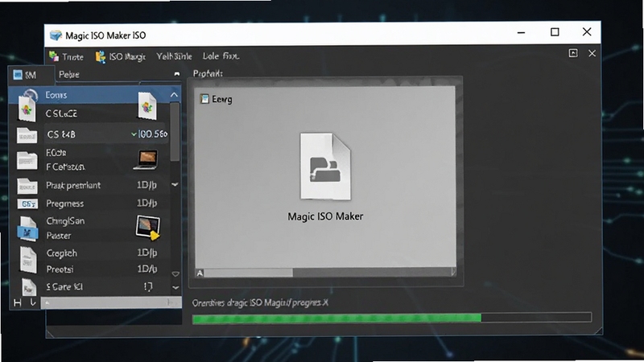Click the H icon at the list bottom
644x362 pixels.
click(17, 303)
